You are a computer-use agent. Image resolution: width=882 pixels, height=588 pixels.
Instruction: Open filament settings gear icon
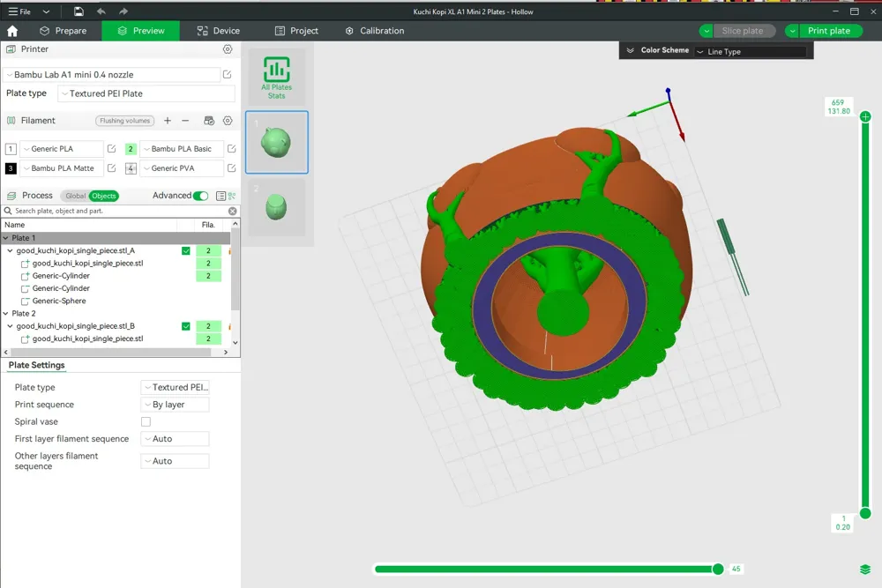(228, 120)
